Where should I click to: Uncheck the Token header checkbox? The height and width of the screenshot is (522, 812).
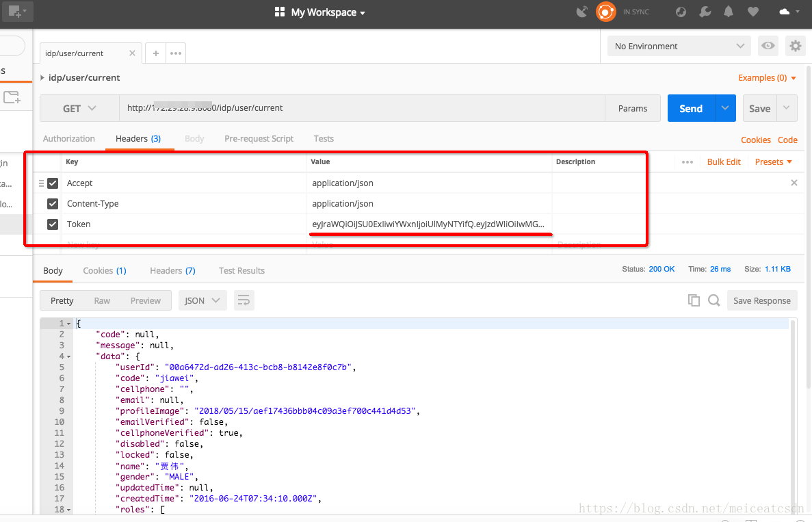(52, 224)
